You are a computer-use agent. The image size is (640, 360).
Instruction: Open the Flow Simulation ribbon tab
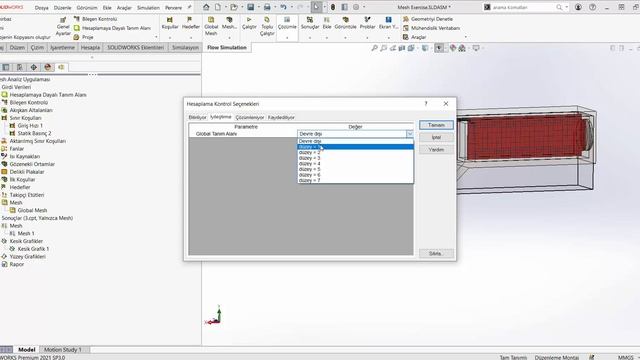[x=227, y=47]
